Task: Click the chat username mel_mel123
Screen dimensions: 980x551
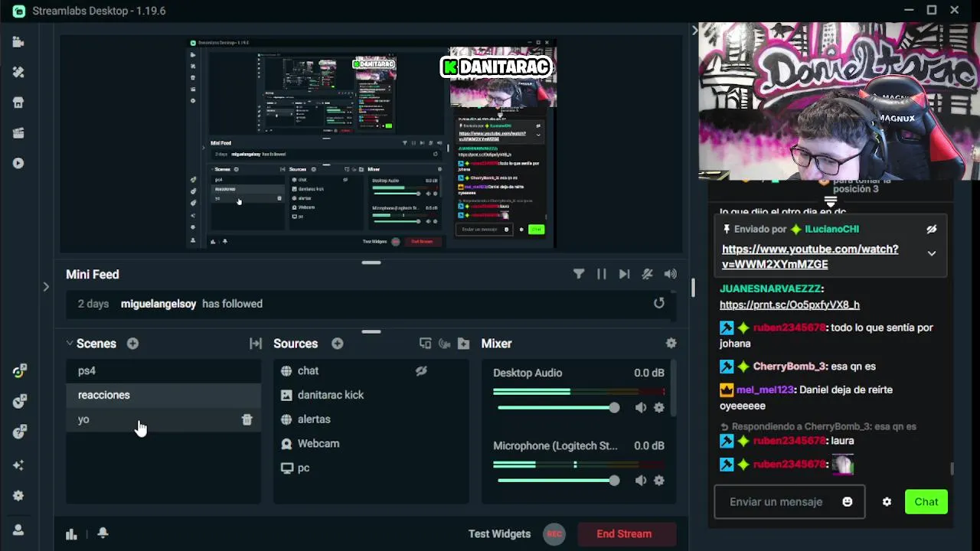Action: pos(765,390)
